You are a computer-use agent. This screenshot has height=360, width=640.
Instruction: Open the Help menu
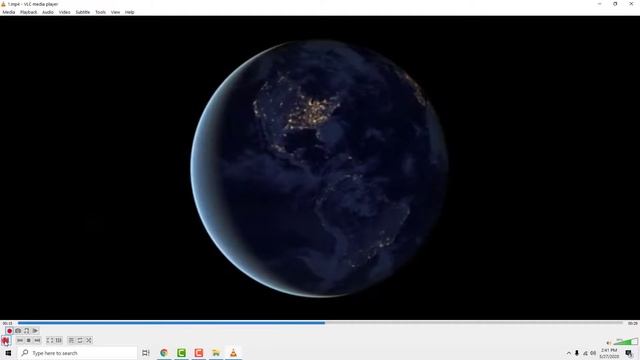pos(129,12)
